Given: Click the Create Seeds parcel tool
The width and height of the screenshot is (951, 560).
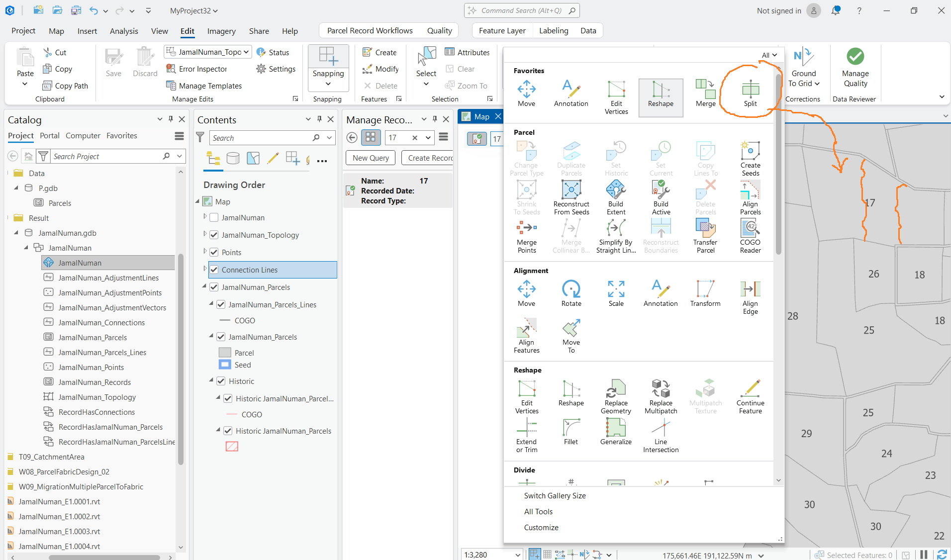Looking at the screenshot, I should (750, 158).
